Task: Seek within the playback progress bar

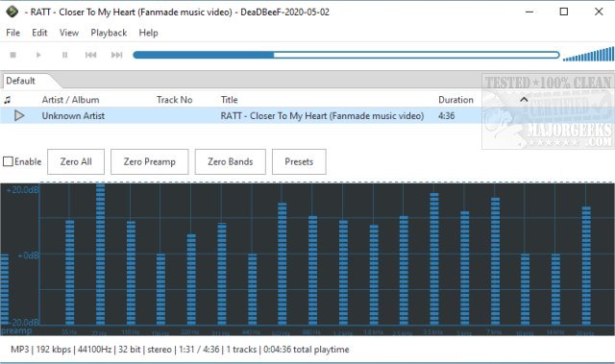Action: 346,55
